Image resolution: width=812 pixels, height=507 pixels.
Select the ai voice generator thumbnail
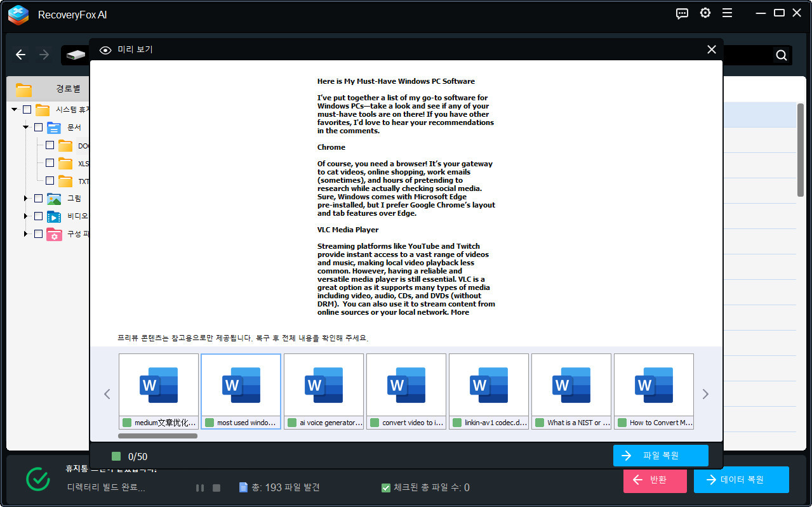click(x=324, y=385)
